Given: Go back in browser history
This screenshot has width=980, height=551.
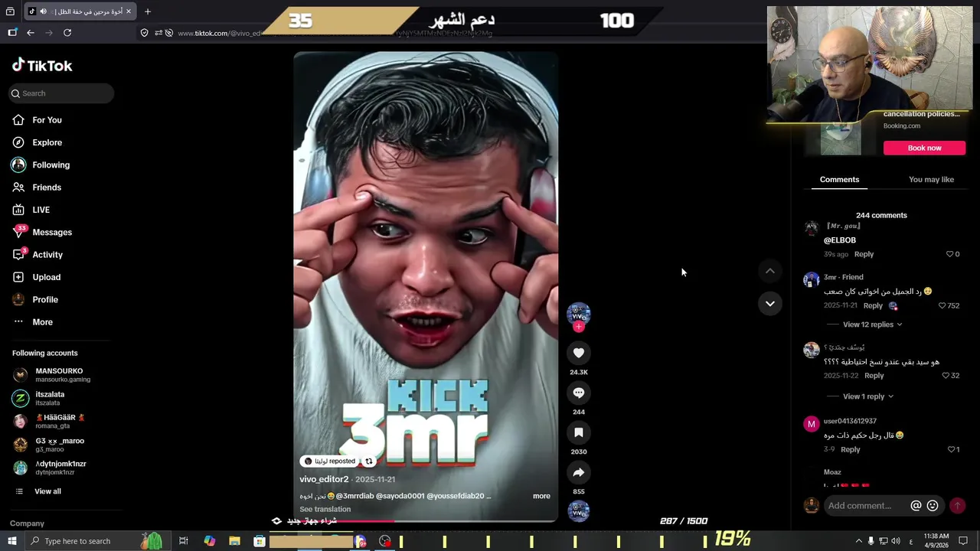Looking at the screenshot, I should click(x=31, y=33).
